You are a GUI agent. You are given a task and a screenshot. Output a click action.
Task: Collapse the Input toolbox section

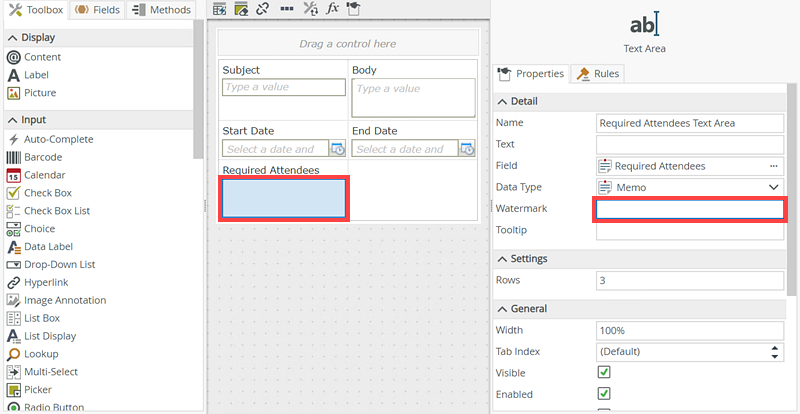(12, 120)
